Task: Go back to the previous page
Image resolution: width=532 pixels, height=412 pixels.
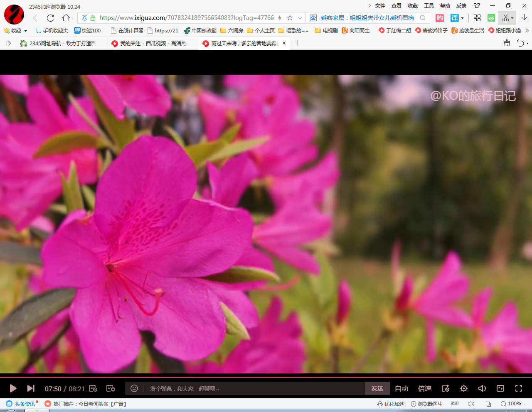Action: pos(35,18)
